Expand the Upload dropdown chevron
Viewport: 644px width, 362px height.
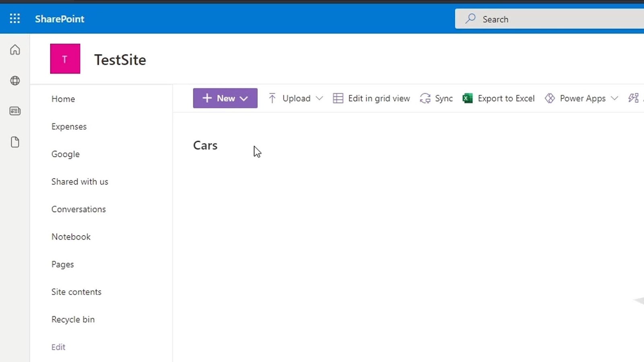click(320, 98)
